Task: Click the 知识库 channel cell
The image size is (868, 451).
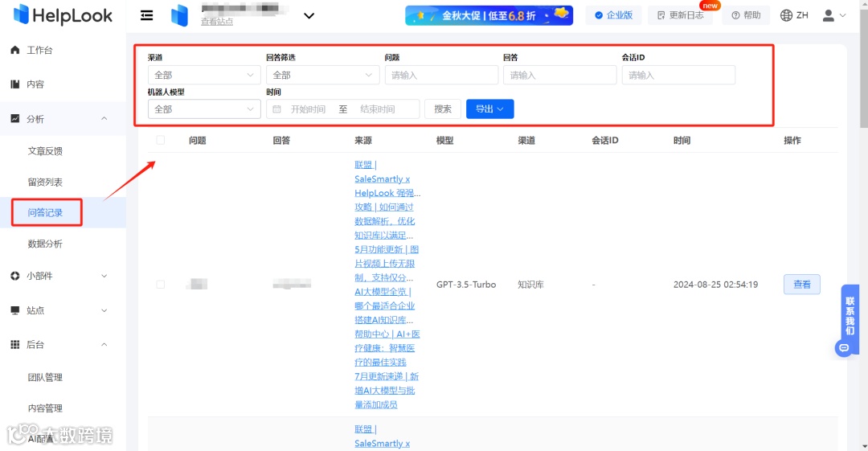Action: [530, 285]
